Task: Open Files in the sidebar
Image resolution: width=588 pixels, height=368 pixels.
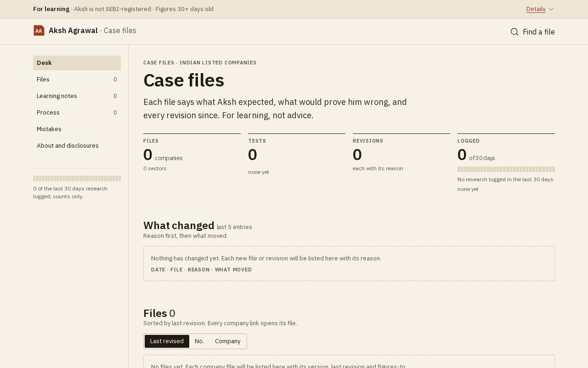Action: [77, 80]
